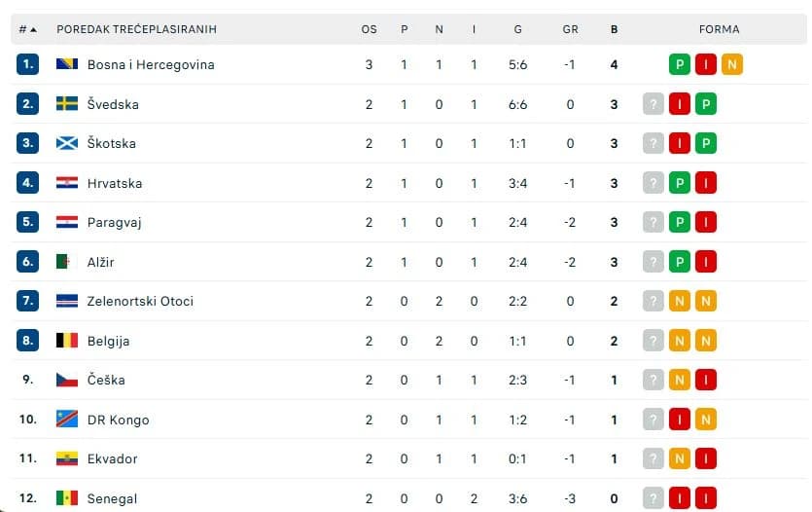Click the Czech flag next to Češka

click(67, 380)
